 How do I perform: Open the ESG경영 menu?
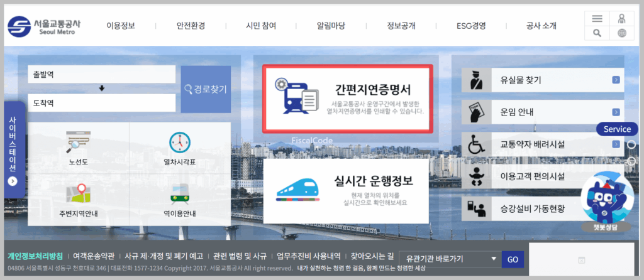click(x=471, y=26)
